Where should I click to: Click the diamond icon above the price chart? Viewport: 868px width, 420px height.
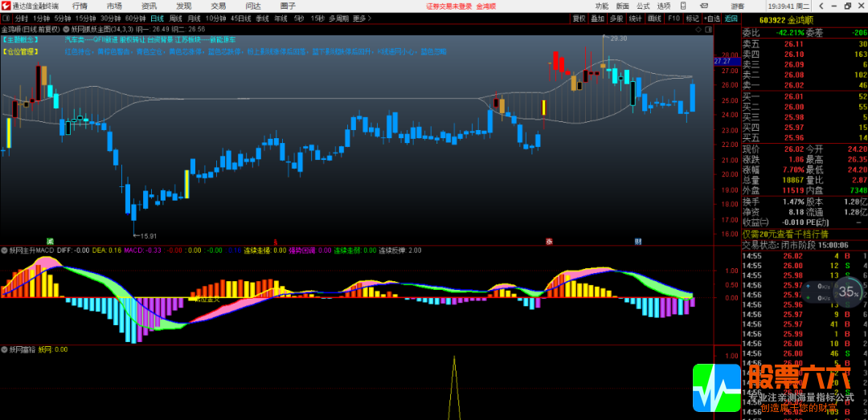pos(698,30)
